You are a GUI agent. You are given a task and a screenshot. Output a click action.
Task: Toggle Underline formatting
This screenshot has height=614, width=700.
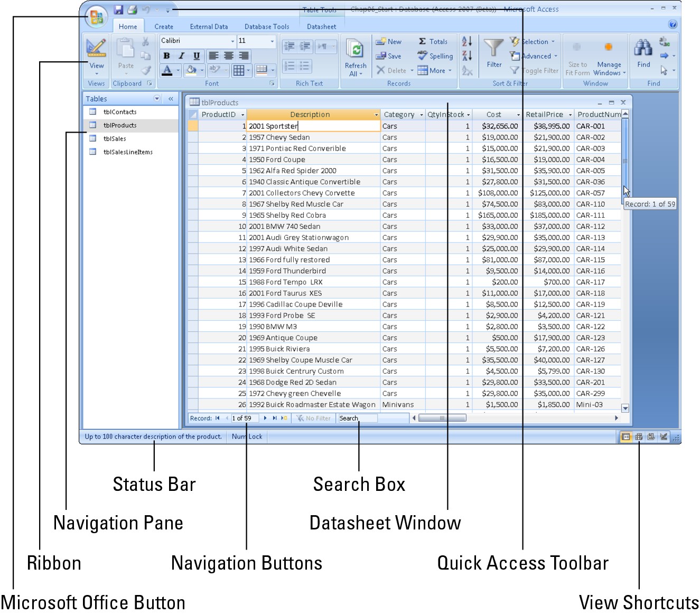click(197, 55)
